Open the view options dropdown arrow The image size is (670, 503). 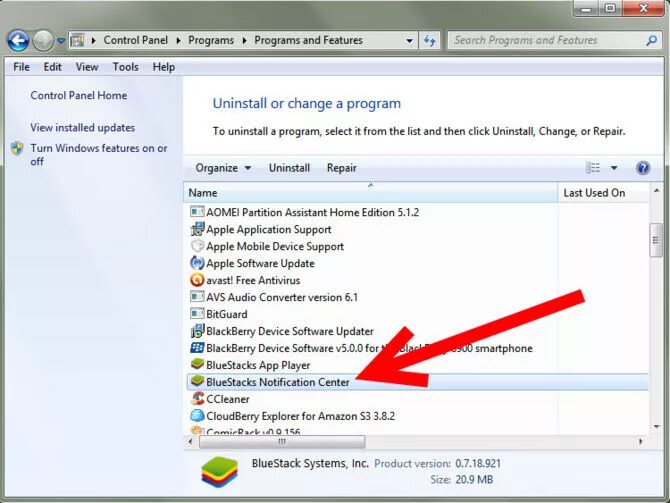614,168
